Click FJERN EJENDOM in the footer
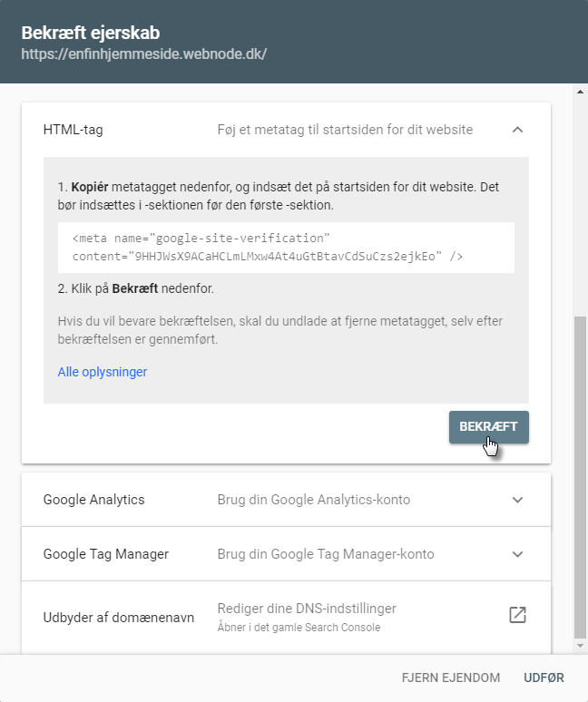The height and width of the screenshot is (702, 588). pos(451,678)
